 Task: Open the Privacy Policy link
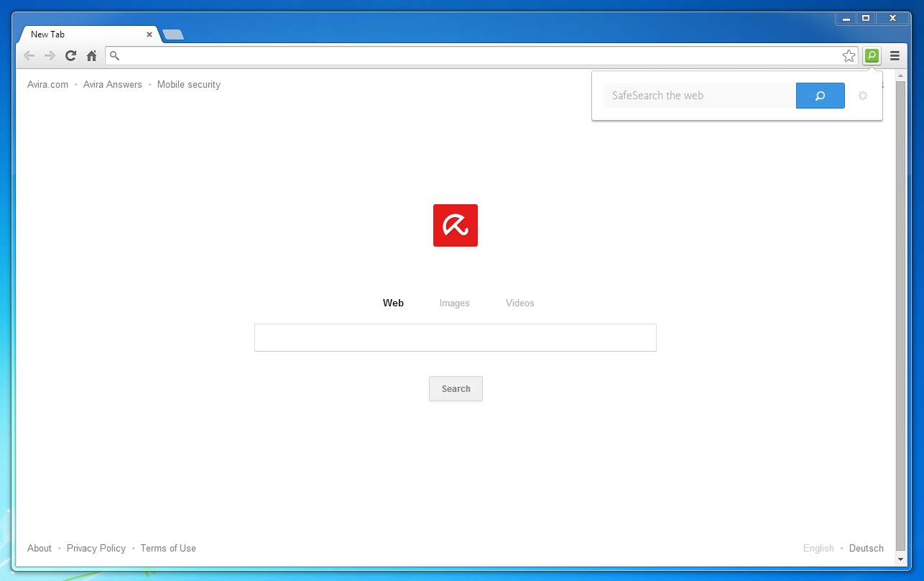tap(96, 549)
